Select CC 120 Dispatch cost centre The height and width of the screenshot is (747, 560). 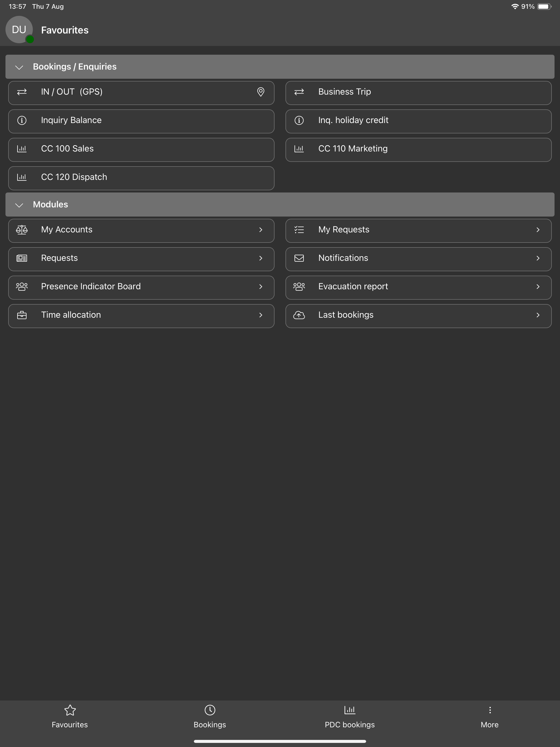pyautogui.click(x=141, y=178)
